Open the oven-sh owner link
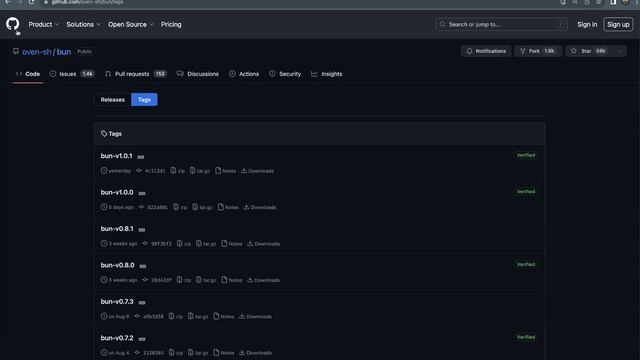This screenshot has height=360, width=640. [37, 52]
